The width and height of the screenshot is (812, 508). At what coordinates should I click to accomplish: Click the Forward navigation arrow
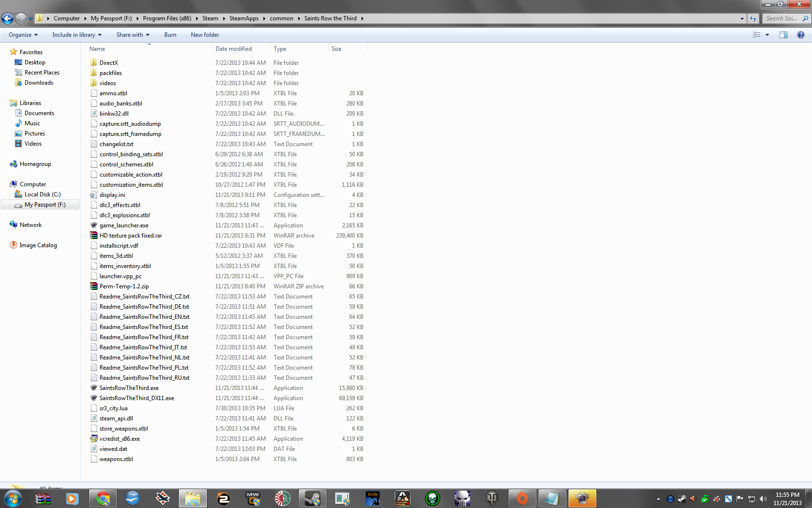point(21,18)
